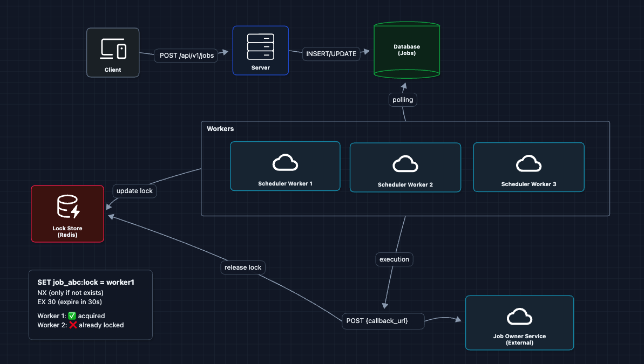Click the green checkmark next to acquired

(72, 315)
